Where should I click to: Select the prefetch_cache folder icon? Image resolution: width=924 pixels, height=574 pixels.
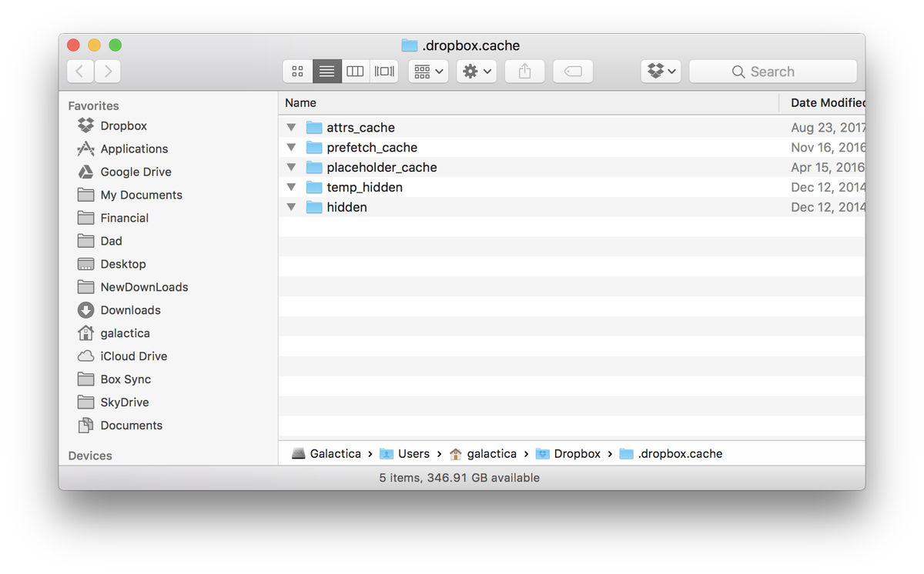pyautogui.click(x=313, y=147)
